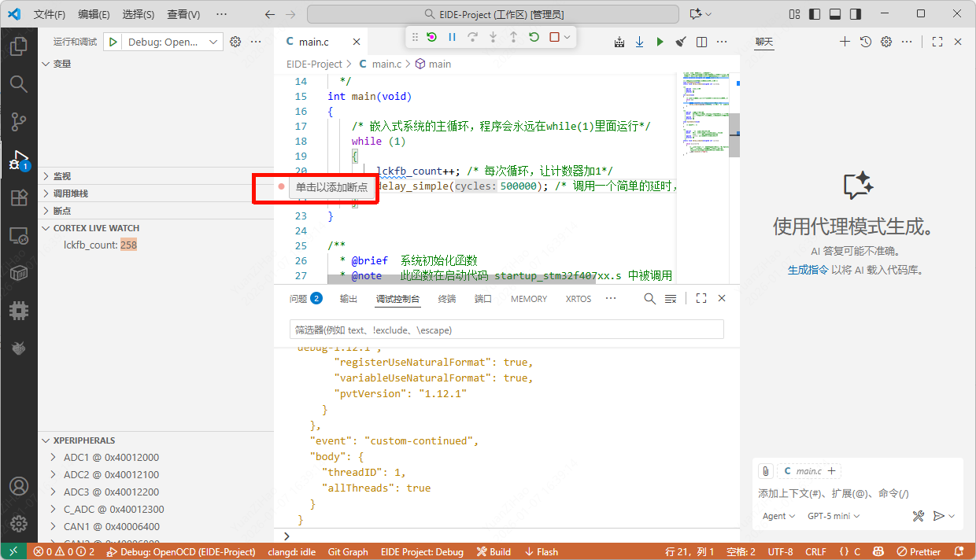This screenshot has width=976, height=560.
Task: Click the chip icon in the activity bar
Action: (18, 311)
